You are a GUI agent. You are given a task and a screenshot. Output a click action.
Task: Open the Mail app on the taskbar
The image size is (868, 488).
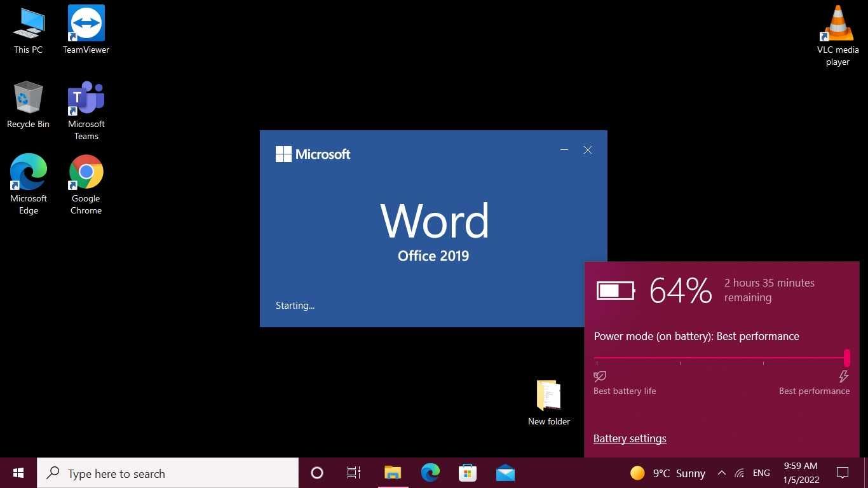pyautogui.click(x=505, y=473)
